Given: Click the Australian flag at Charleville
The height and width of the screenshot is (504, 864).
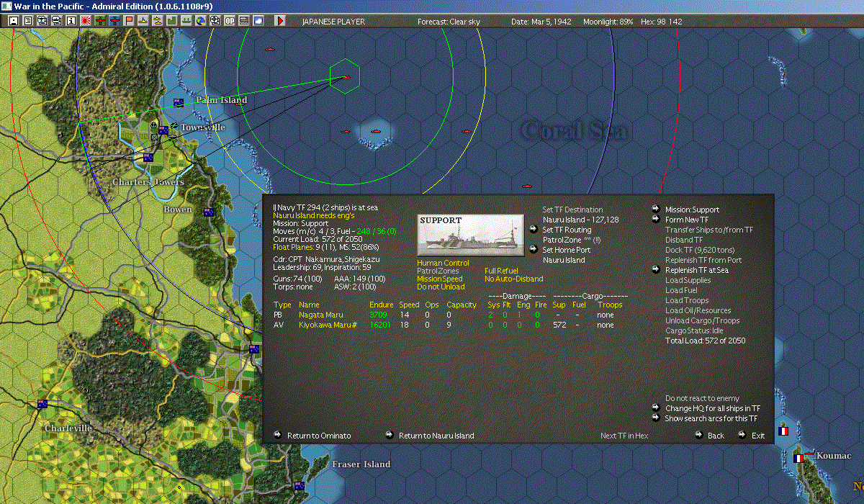Looking at the screenshot, I should (42, 405).
